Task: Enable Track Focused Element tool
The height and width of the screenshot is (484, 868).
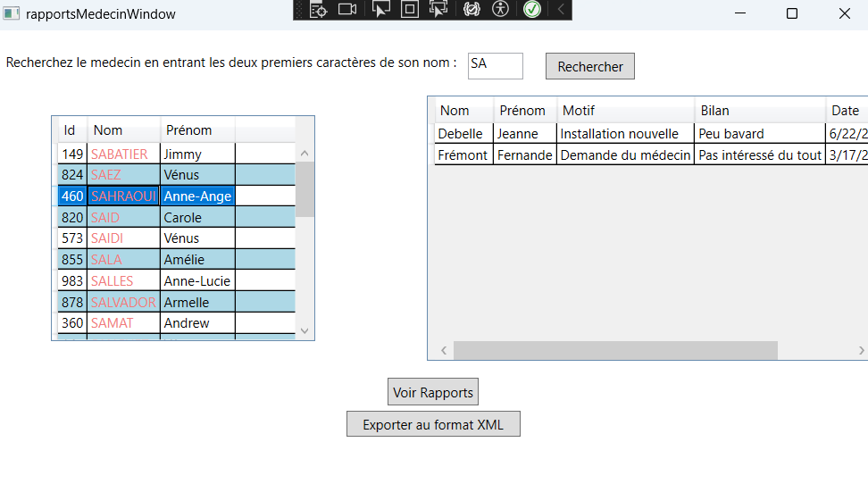Action: click(x=438, y=10)
